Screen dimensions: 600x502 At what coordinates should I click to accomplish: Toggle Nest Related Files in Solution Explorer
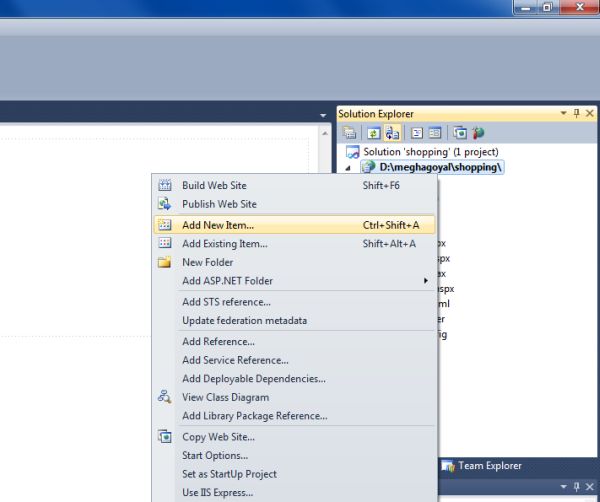[x=392, y=133]
